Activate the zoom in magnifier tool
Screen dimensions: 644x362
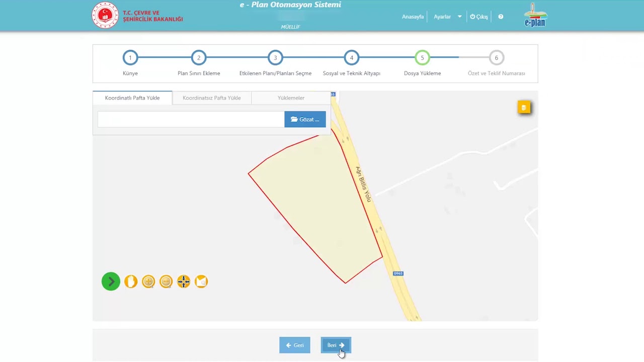(x=148, y=282)
